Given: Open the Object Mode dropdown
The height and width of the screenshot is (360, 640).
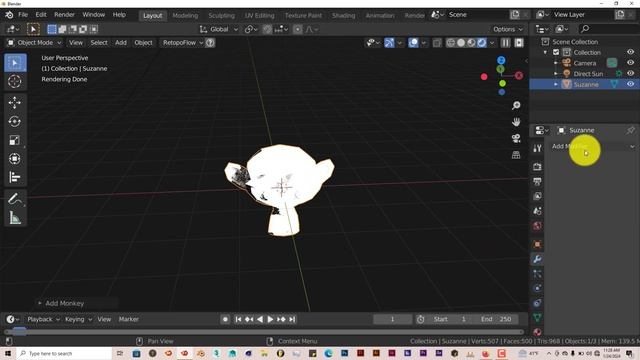Looking at the screenshot, I should pos(34,42).
